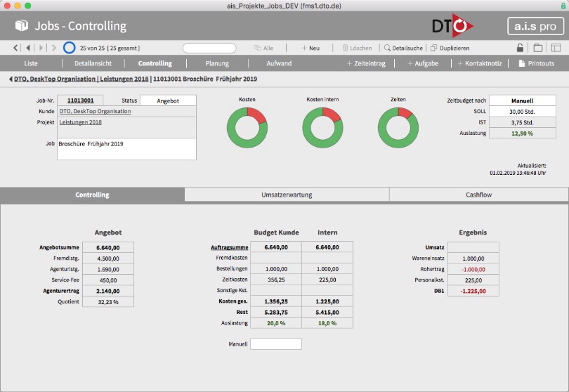Open the Aufwand view

pyautogui.click(x=279, y=63)
